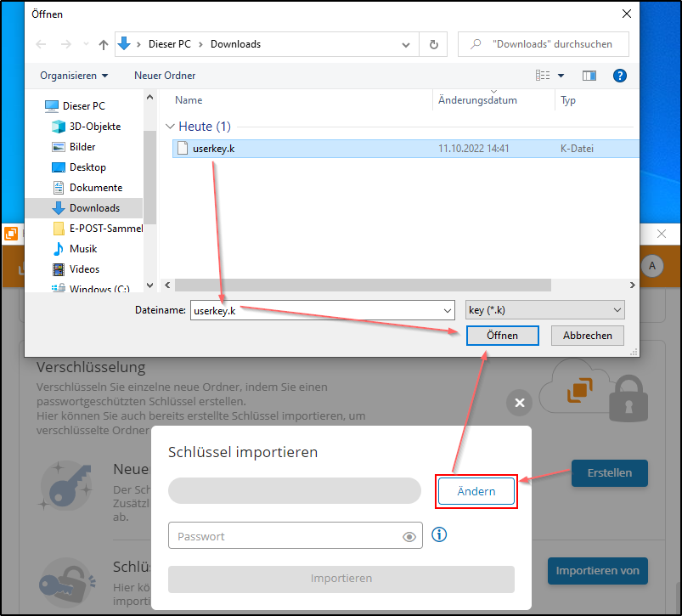Click the info icon beside the Passwort field
Screen dimensions: 682x616
438,534
